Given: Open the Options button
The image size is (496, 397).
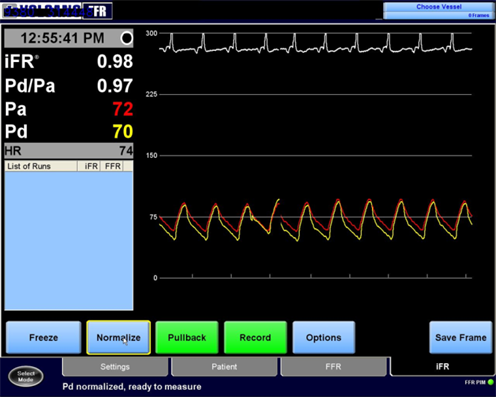Looking at the screenshot, I should 324,337.
